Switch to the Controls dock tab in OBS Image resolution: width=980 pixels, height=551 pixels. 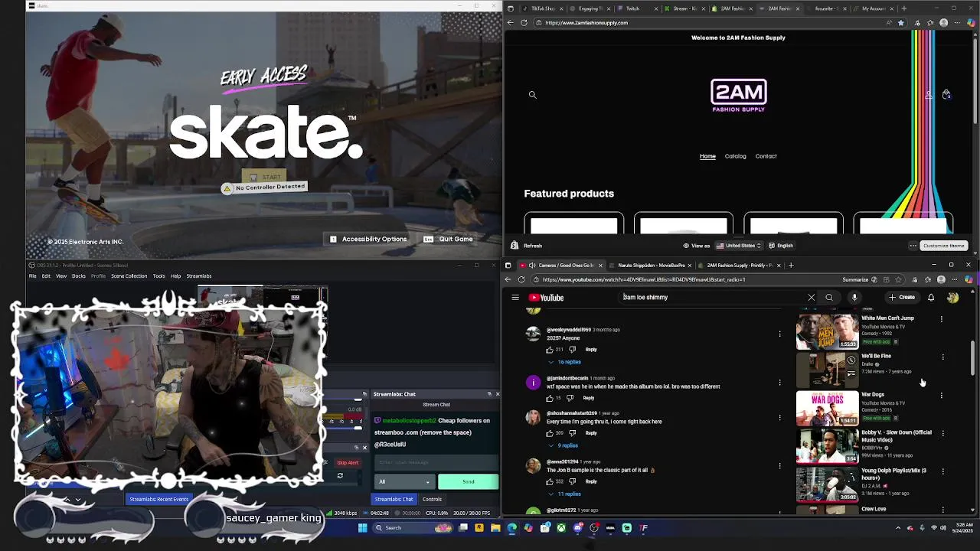432,500
